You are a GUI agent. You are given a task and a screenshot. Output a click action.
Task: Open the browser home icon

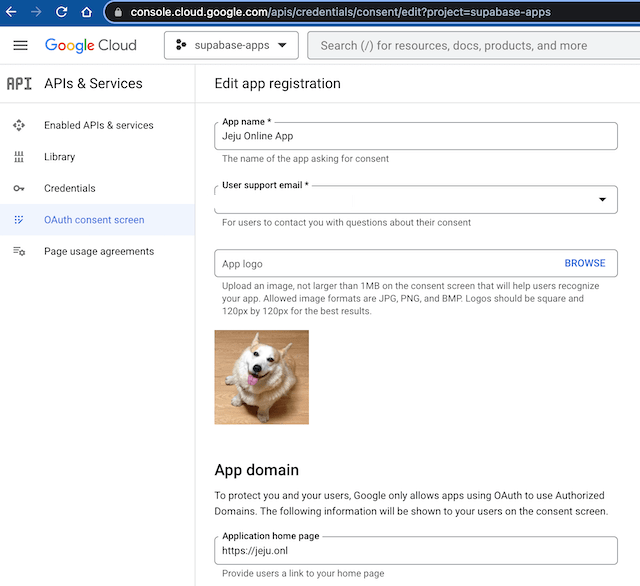point(87,12)
